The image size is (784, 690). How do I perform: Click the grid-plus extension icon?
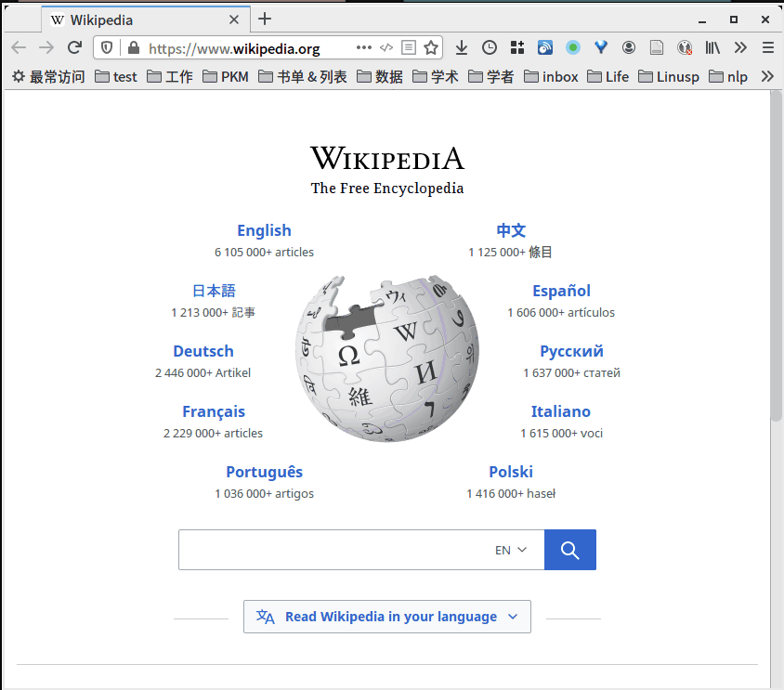point(517,47)
